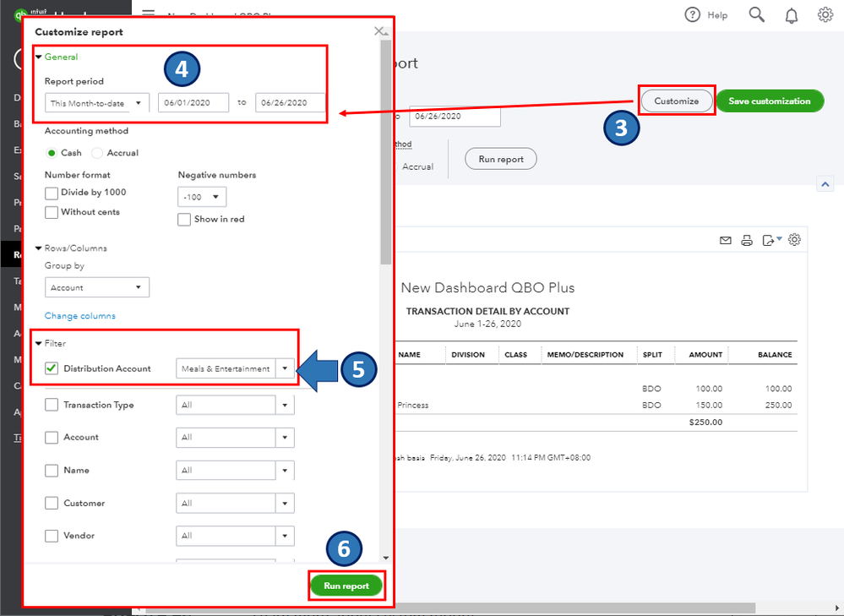The height and width of the screenshot is (616, 844).
Task: Select Accrual accounting method in panel
Action: coord(97,153)
